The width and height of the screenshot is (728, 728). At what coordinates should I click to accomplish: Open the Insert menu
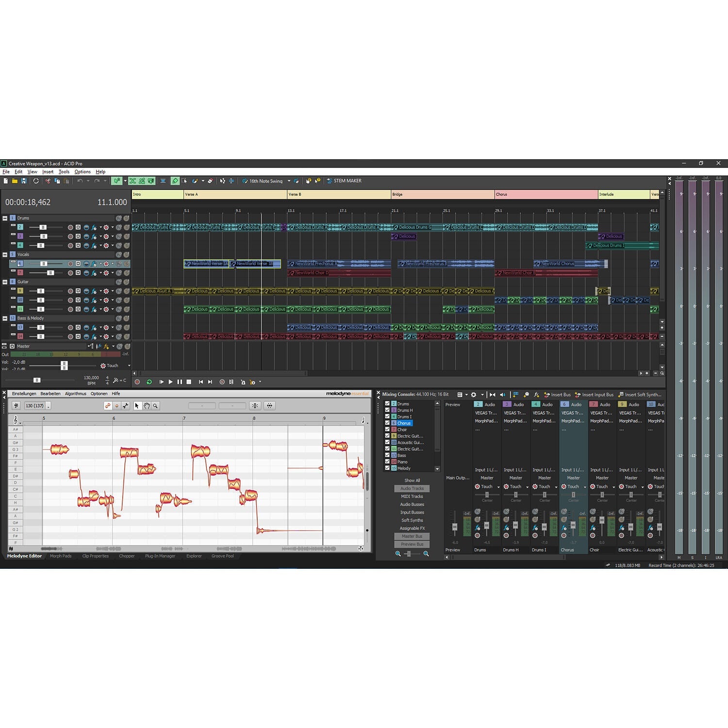48,172
